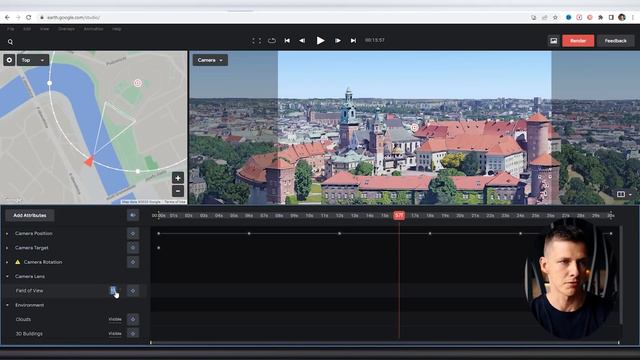Click the search magnifier icon
The width and height of the screenshot is (640, 360).
[10, 42]
